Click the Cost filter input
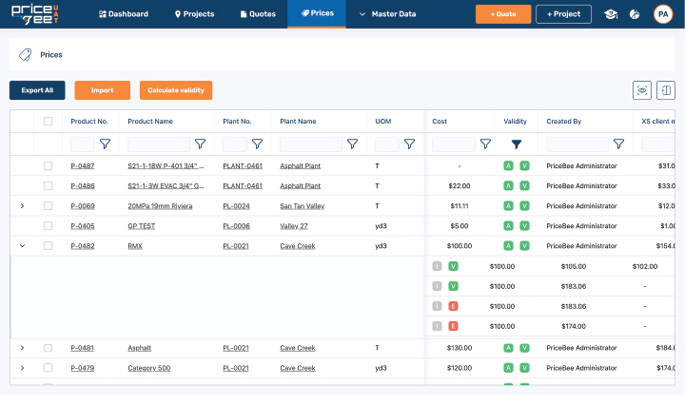The height and width of the screenshot is (395, 685). (x=453, y=144)
